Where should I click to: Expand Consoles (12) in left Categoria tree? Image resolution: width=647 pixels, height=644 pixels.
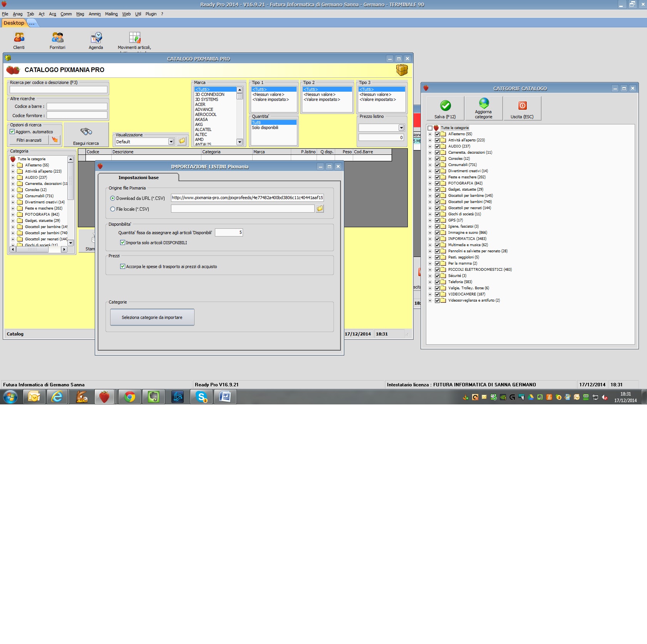pos(13,190)
